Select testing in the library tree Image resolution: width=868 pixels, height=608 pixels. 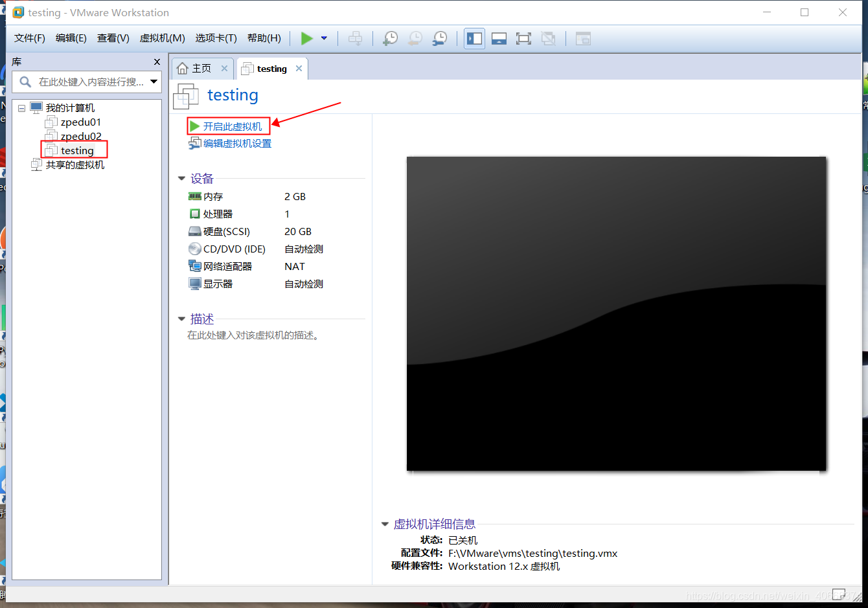pyautogui.click(x=77, y=150)
